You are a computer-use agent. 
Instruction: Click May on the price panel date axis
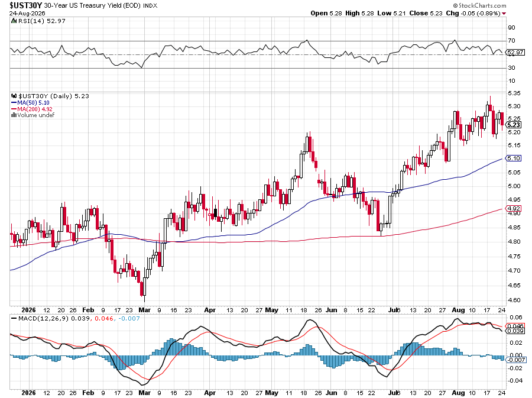pos(271,310)
